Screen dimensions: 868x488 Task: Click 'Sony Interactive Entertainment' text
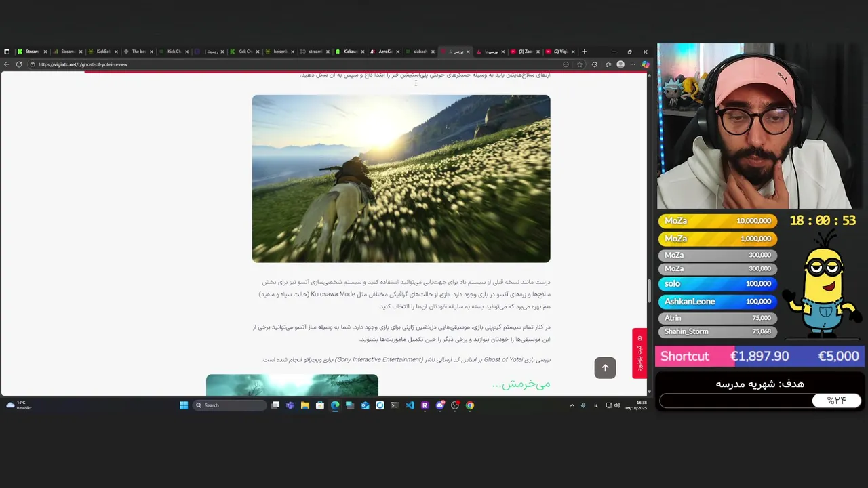tap(379, 360)
